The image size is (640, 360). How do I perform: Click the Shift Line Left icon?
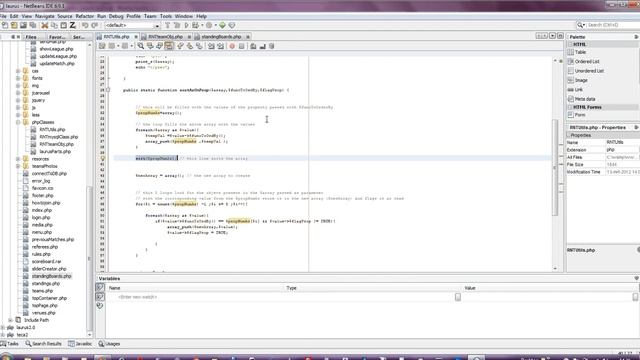211,46
